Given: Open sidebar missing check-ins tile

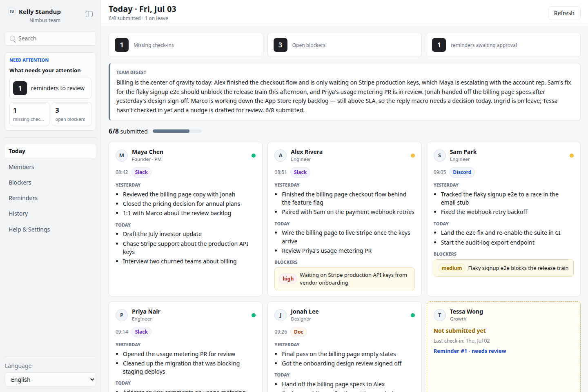Looking at the screenshot, I should pyautogui.click(x=29, y=114).
